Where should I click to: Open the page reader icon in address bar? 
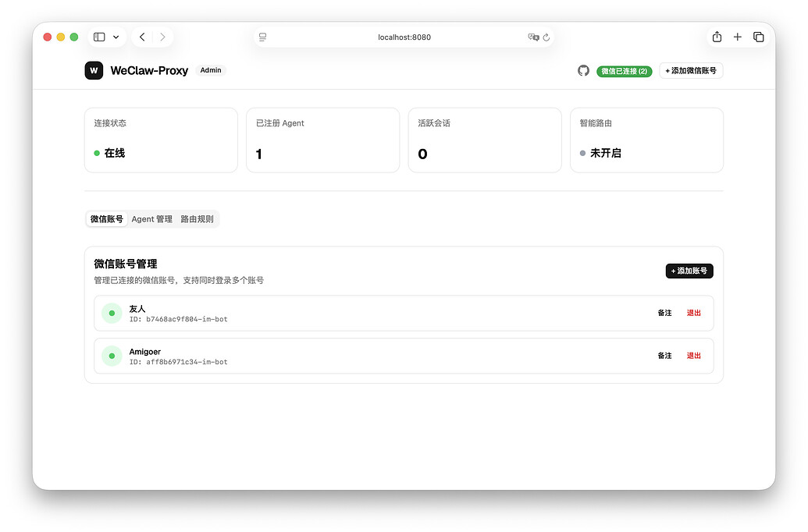[x=263, y=37]
